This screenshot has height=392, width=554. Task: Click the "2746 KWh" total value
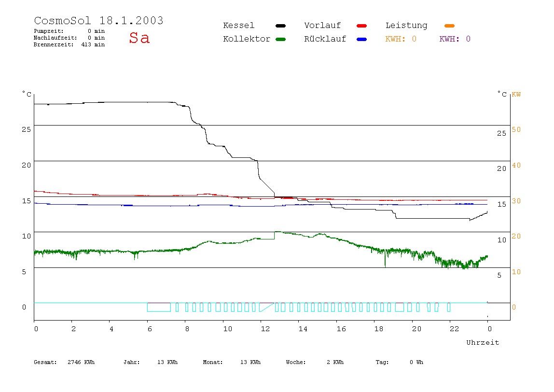81,362
